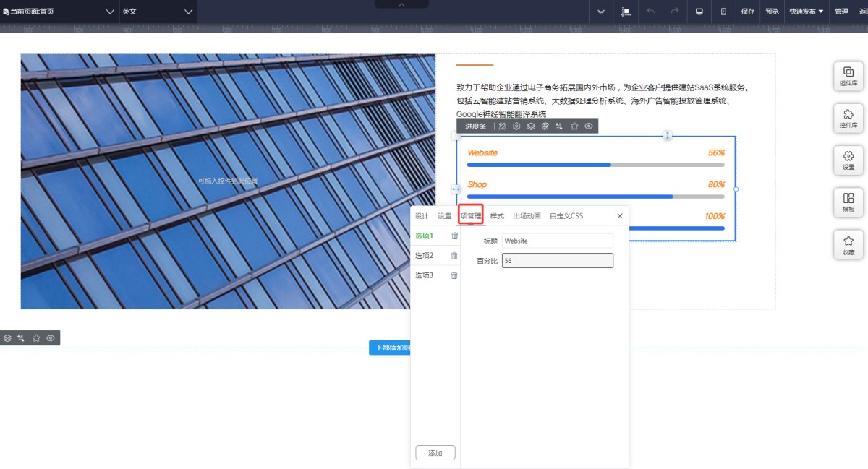Toggle the eye icon on bottom-left section toolbar
Image resolution: width=868 pixels, height=469 pixels.
click(51, 338)
